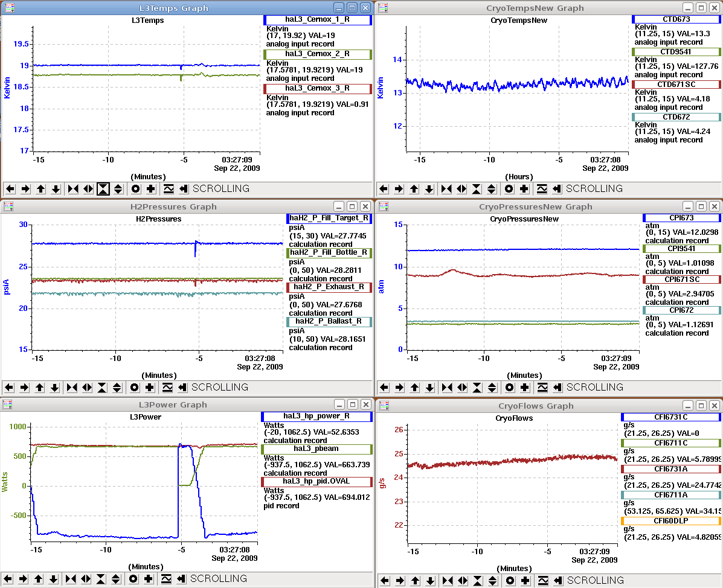Select the CPI671SC curve legend
The image size is (723, 588).
pyautogui.click(x=682, y=280)
